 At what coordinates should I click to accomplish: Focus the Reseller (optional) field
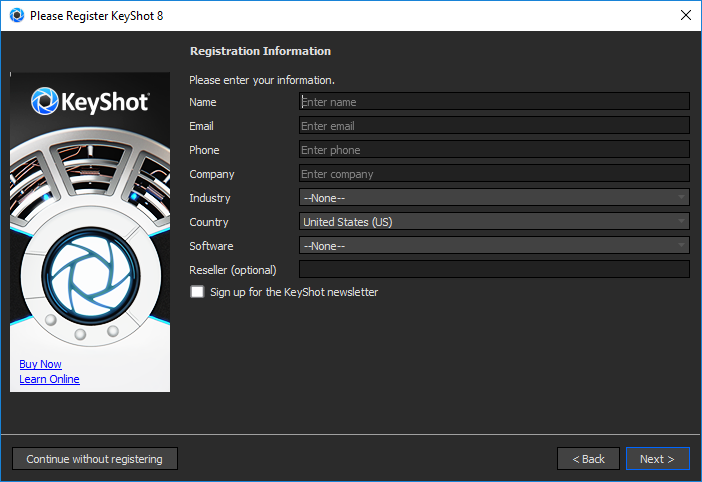pyautogui.click(x=494, y=269)
